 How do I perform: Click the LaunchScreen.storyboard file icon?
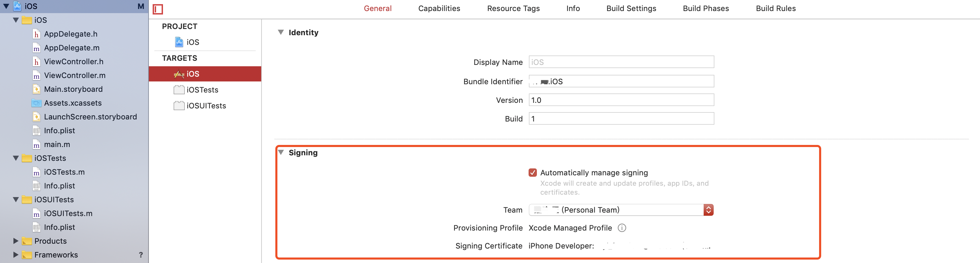tap(36, 117)
